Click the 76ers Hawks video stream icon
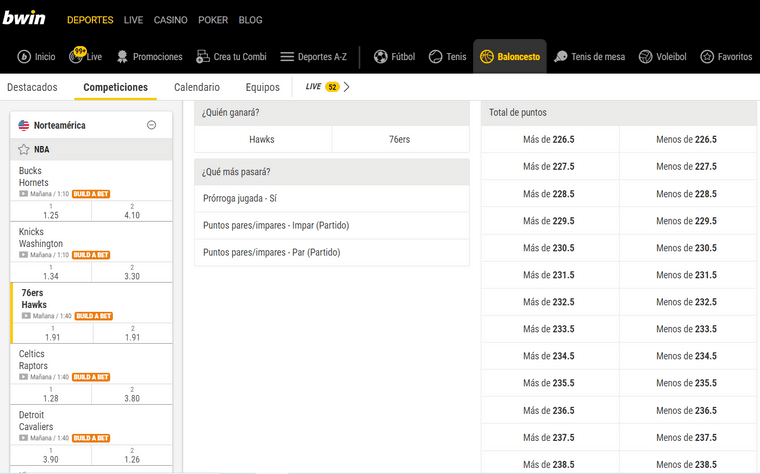 (26, 316)
